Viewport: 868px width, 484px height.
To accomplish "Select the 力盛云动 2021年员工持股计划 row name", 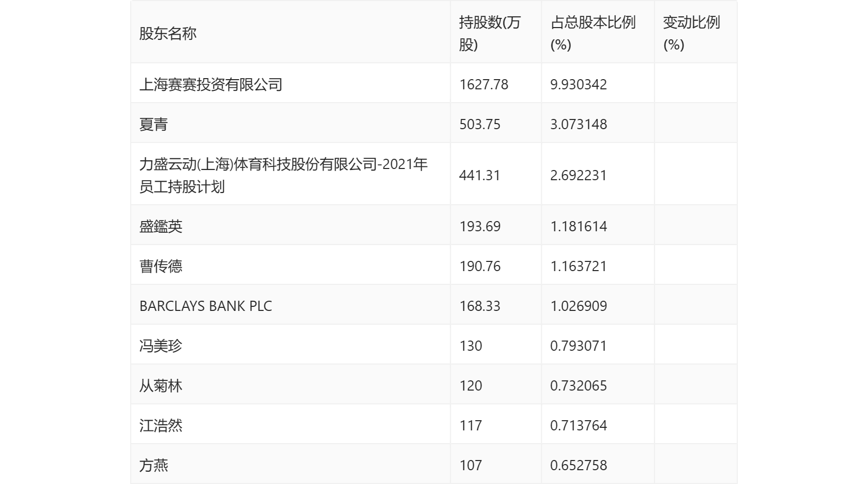I will (x=283, y=175).
